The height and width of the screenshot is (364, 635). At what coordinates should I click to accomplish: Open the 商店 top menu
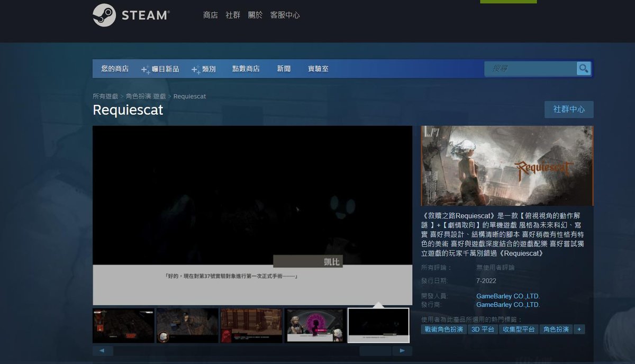coord(211,15)
